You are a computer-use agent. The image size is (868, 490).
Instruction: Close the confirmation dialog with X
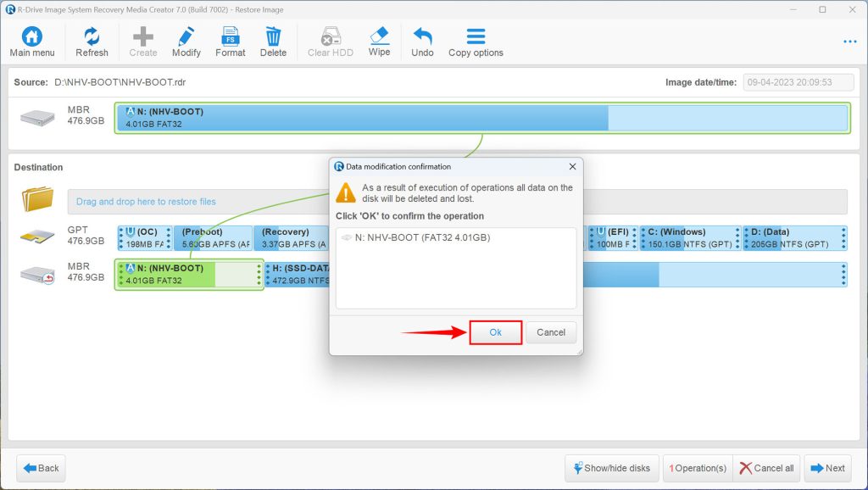pyautogui.click(x=572, y=166)
